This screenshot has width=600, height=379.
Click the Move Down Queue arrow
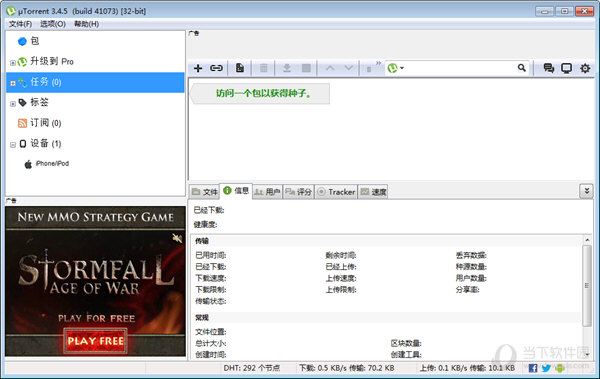pyautogui.click(x=349, y=68)
